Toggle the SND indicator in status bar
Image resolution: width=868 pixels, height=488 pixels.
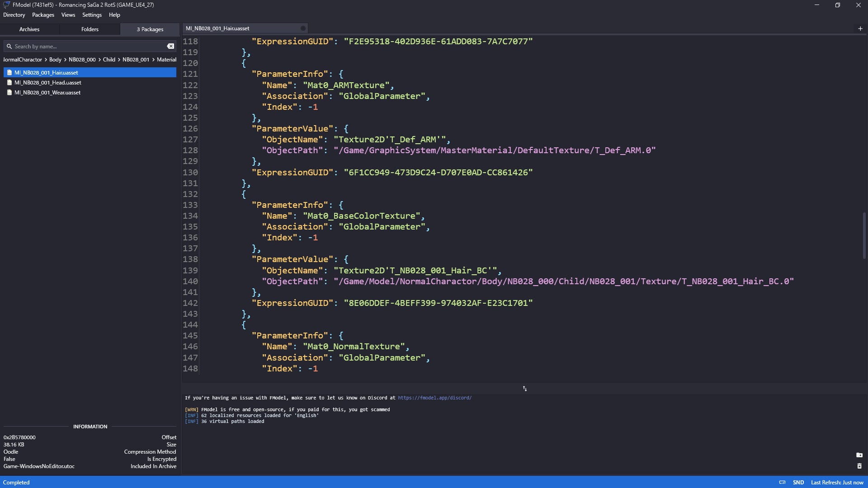[x=798, y=482]
